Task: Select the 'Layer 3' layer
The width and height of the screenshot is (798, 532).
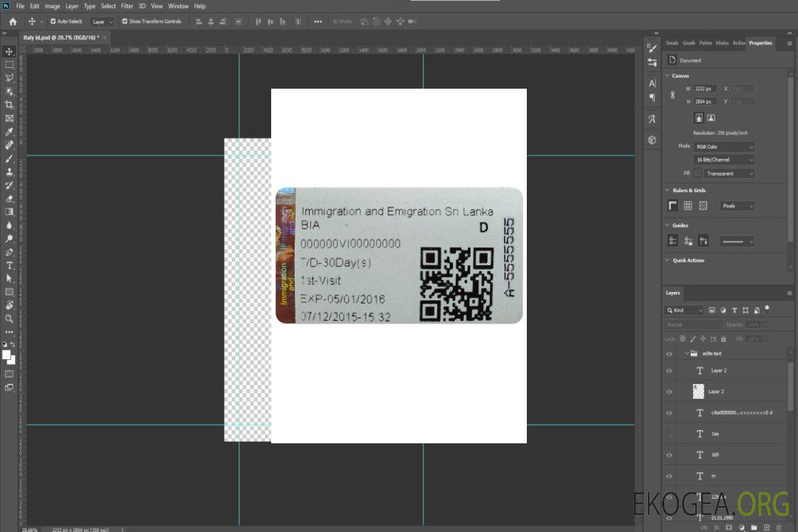Action: tap(717, 392)
